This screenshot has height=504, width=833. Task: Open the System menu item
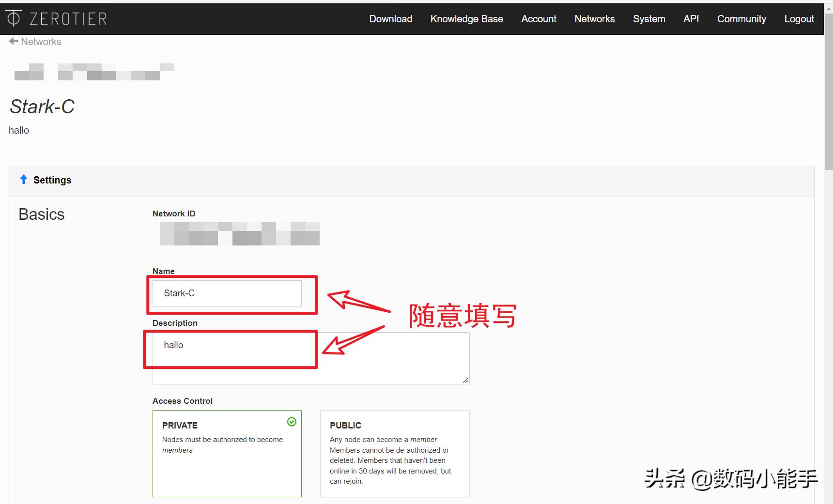coord(648,18)
